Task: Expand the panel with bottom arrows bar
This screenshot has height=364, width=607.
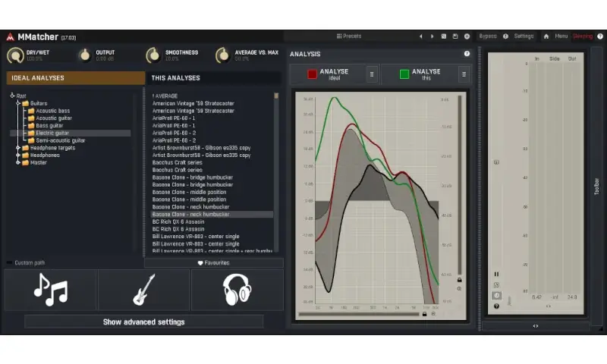Action: click(536, 326)
